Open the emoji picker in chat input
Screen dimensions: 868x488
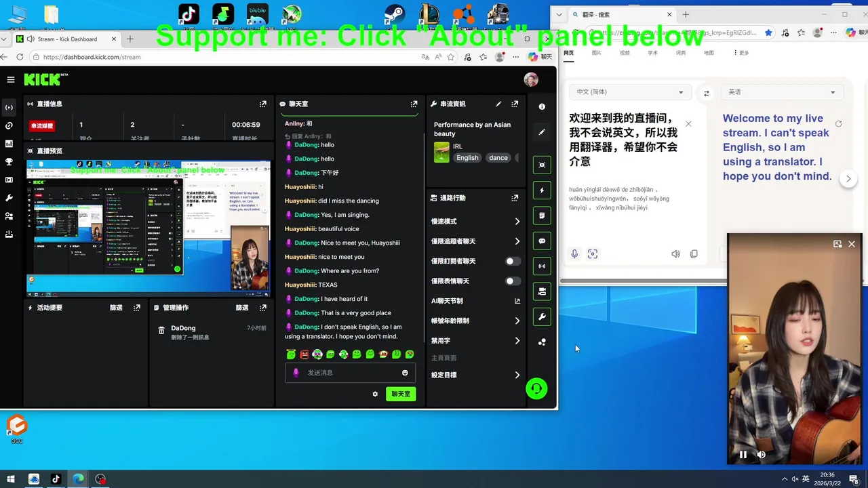pyautogui.click(x=405, y=372)
